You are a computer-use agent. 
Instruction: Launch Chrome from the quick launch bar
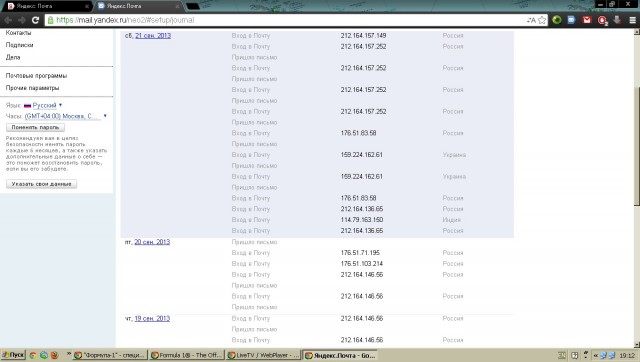[33, 355]
